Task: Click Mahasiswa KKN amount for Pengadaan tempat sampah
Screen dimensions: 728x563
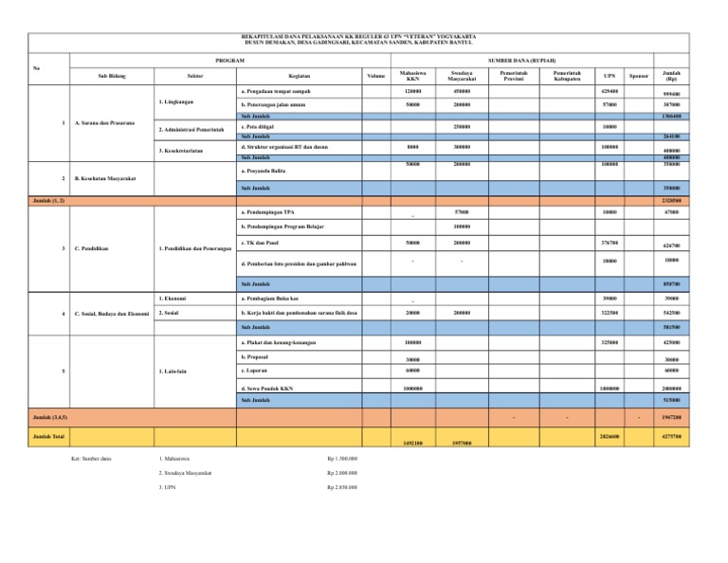Action: tap(412, 91)
